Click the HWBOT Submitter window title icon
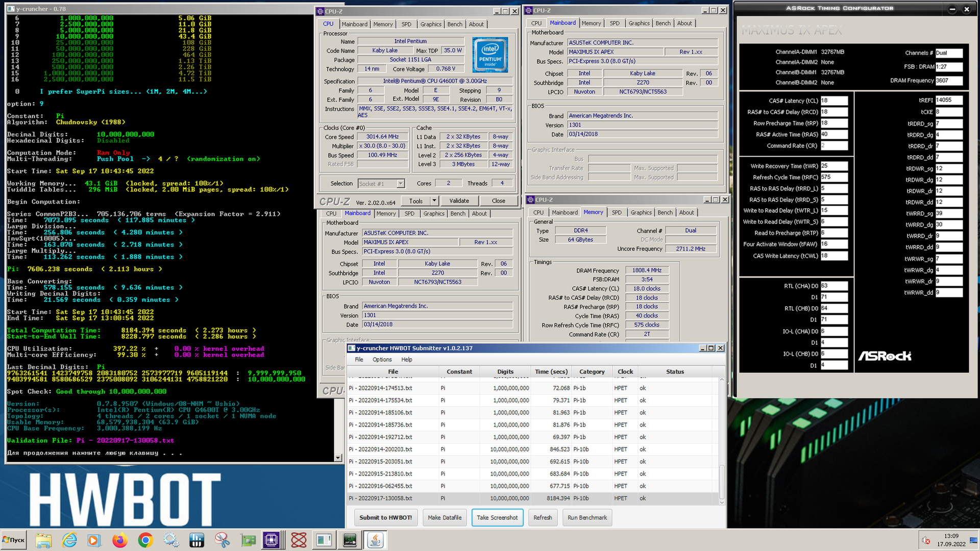 click(351, 348)
